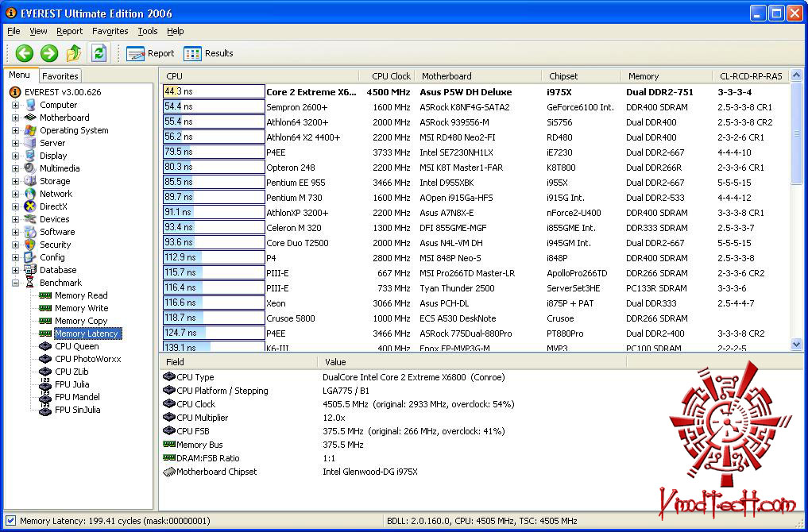Screen dimensions: 808x532
Task: Select the Memory Latency benchmark
Action: coord(87,333)
